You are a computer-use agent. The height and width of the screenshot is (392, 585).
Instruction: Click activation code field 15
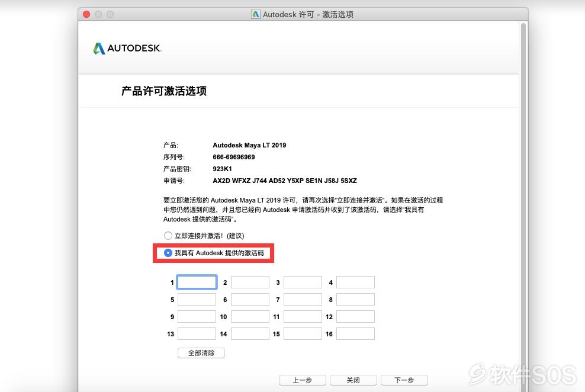coord(303,334)
